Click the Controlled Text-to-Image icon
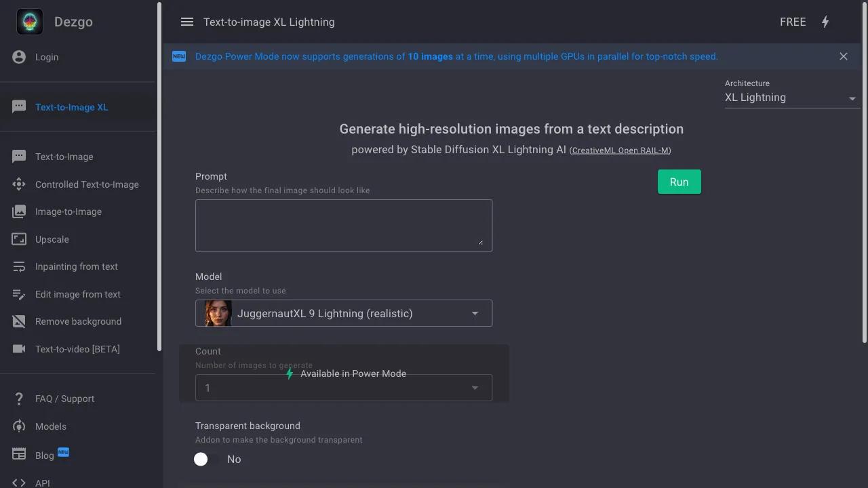This screenshot has width=868, height=488. pyautogui.click(x=19, y=184)
